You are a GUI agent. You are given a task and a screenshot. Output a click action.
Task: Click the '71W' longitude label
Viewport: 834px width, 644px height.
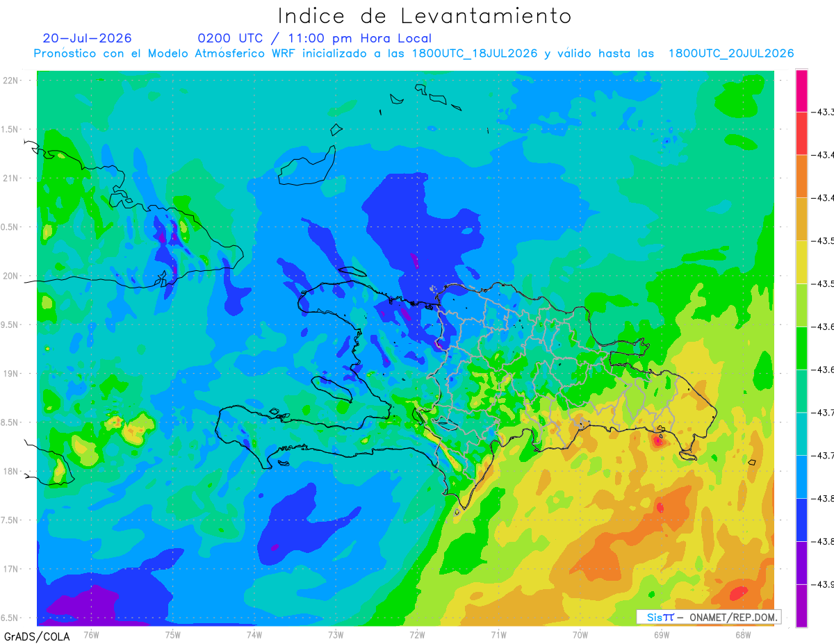(498, 634)
